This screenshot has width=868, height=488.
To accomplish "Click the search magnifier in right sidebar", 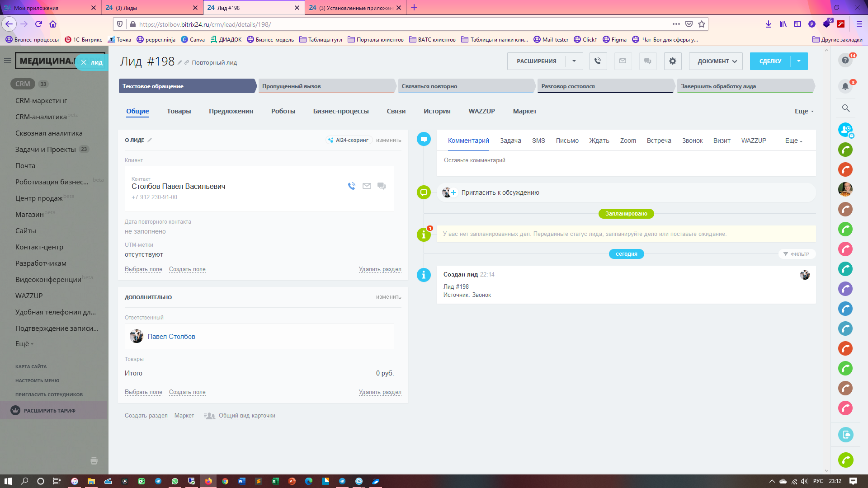I will (x=845, y=108).
